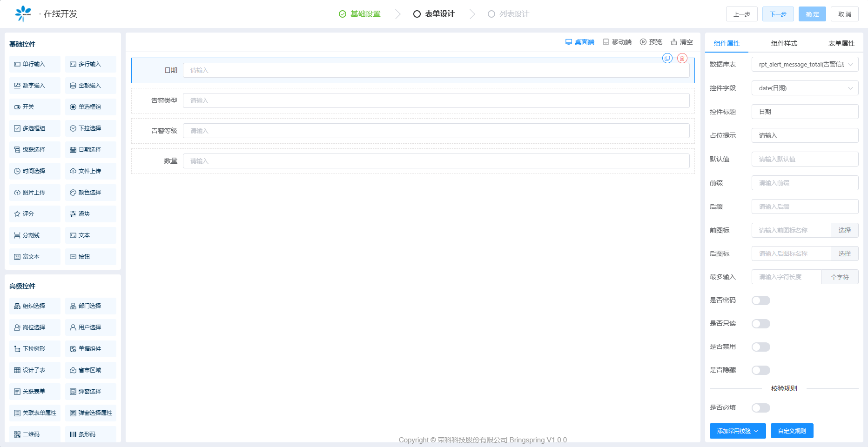Open the 表单属性 tab
Screen dimensions: 868x447
[841, 43]
